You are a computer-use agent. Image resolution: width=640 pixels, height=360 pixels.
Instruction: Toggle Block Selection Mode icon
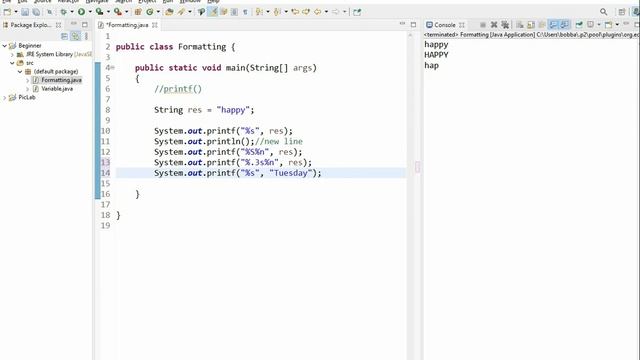(234, 12)
